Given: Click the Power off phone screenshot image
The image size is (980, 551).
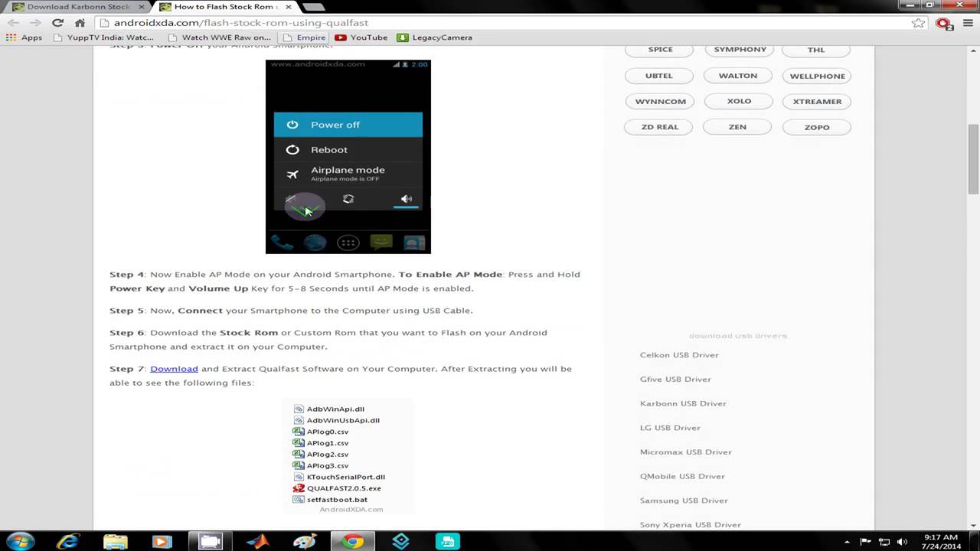Looking at the screenshot, I should click(348, 157).
